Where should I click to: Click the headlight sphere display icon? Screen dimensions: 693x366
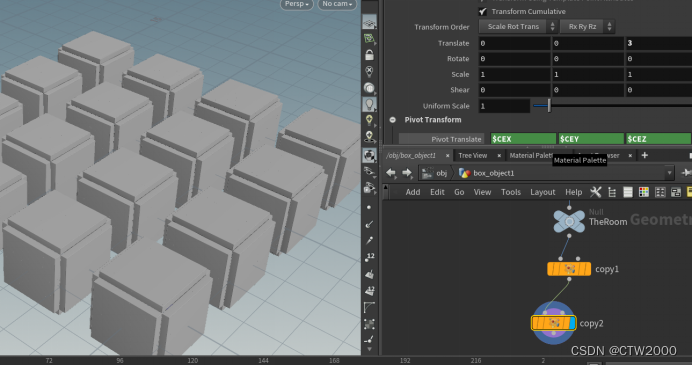point(369,88)
